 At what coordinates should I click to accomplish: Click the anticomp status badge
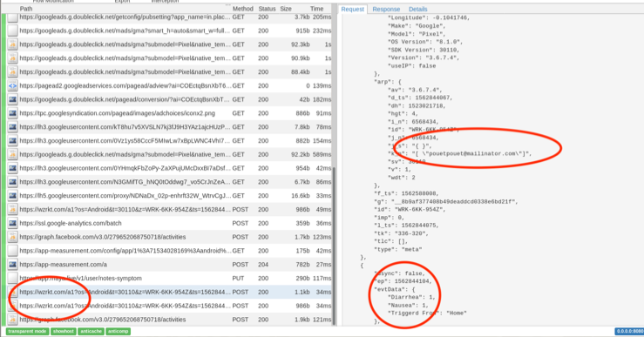click(x=119, y=331)
